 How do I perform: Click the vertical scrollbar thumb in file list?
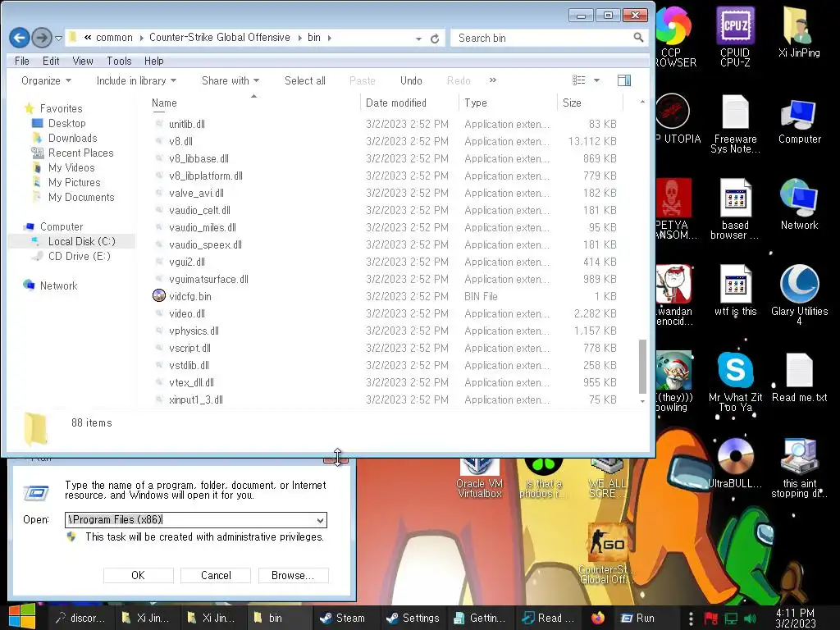pos(642,367)
